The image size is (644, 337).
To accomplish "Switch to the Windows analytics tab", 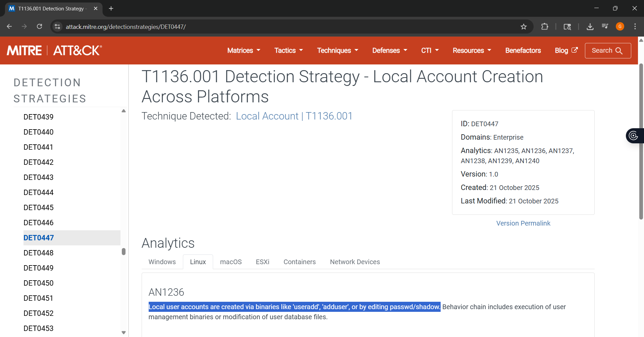I will tap(162, 262).
